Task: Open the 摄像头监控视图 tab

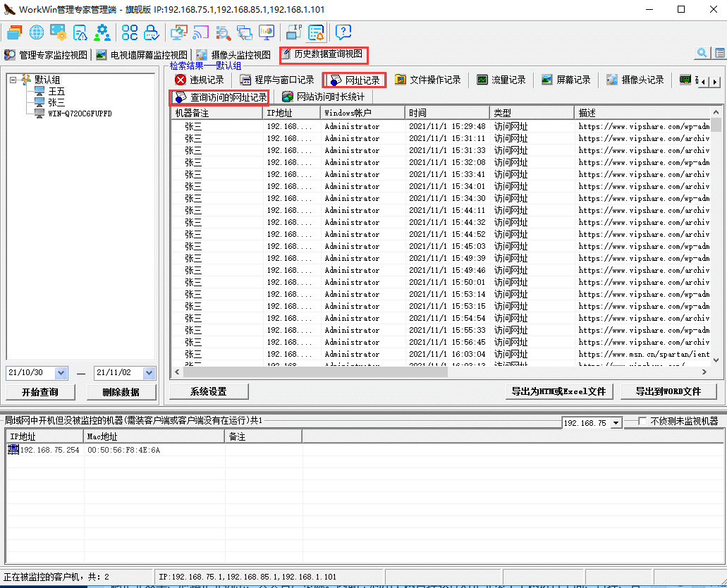Action: coord(233,55)
